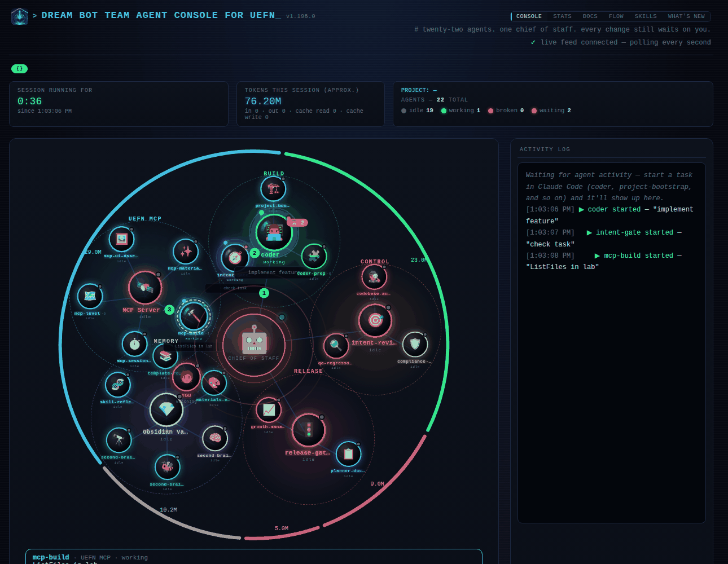Open the planner-doc clipboard node
Screen dimensions: 728x564
click(x=348, y=454)
